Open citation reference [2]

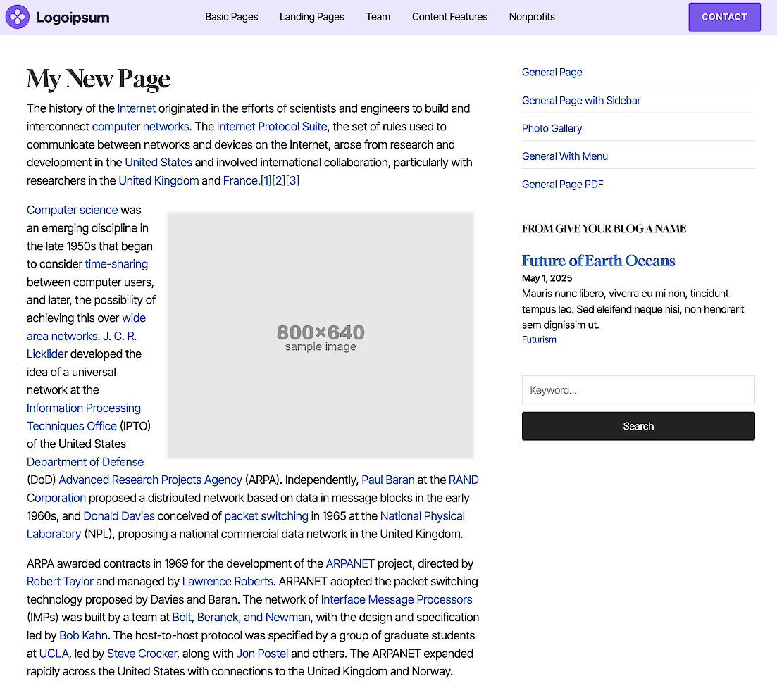(x=279, y=180)
